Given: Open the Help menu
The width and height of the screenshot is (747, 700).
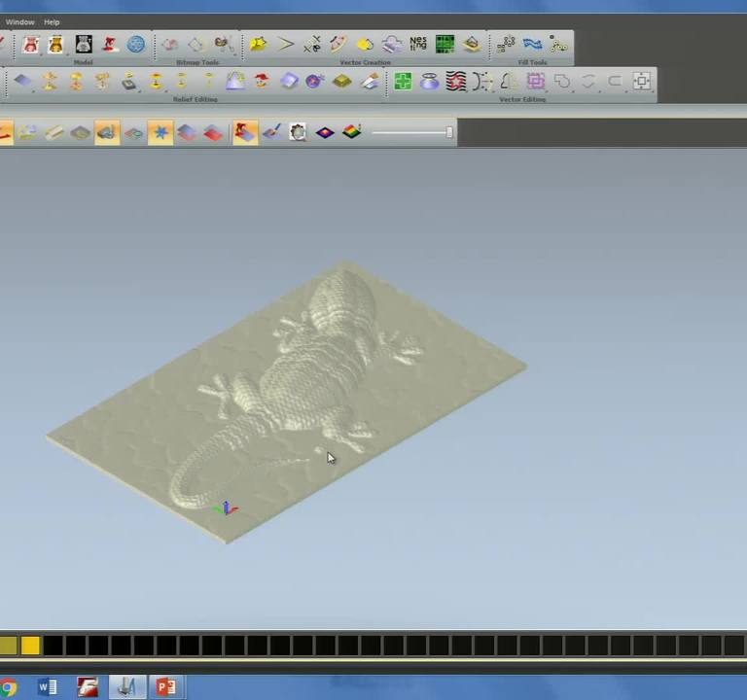Looking at the screenshot, I should click(x=52, y=21).
